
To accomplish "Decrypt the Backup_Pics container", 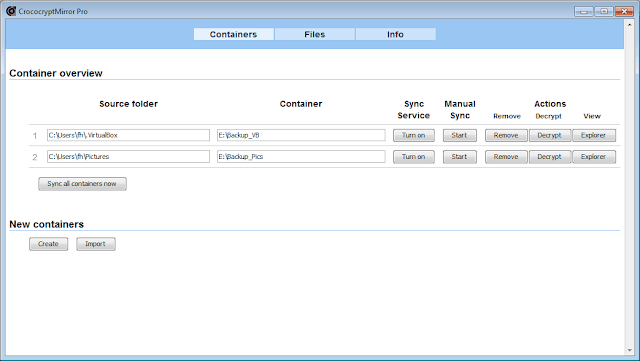I will click(x=549, y=157).
